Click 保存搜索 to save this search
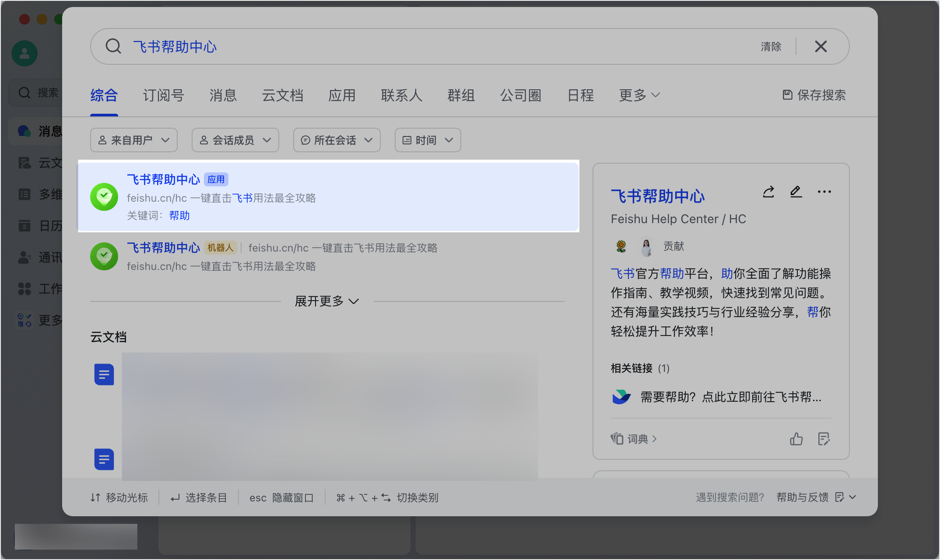Screen dimensions: 940x560 pyautogui.click(x=814, y=95)
